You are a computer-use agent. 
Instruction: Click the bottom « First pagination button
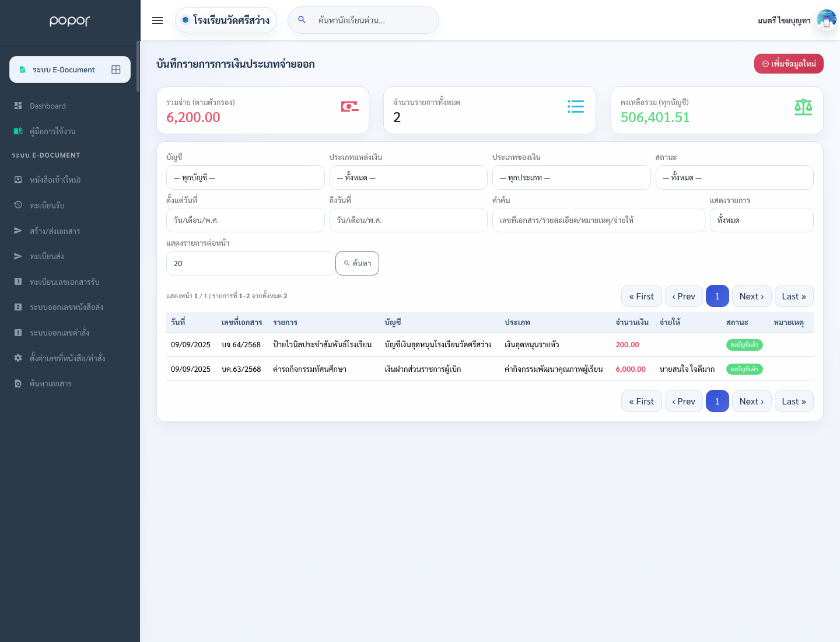tap(642, 401)
